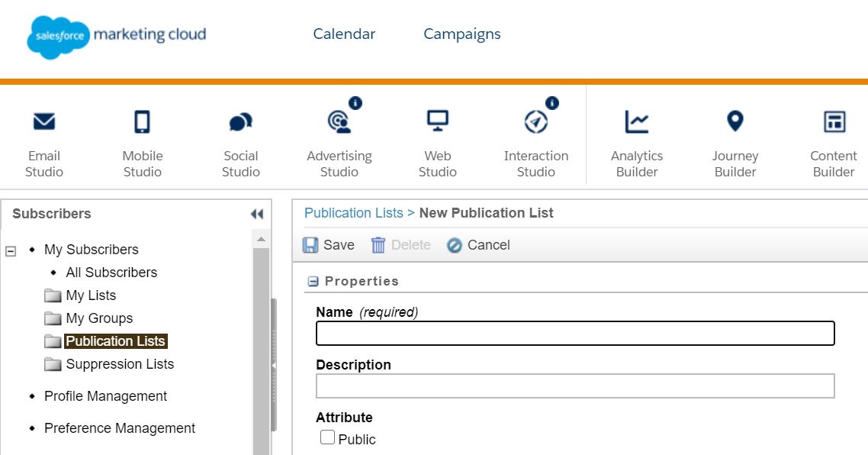Screen dimensions: 868x455
Task: Click the Save button label
Action: 339,245
